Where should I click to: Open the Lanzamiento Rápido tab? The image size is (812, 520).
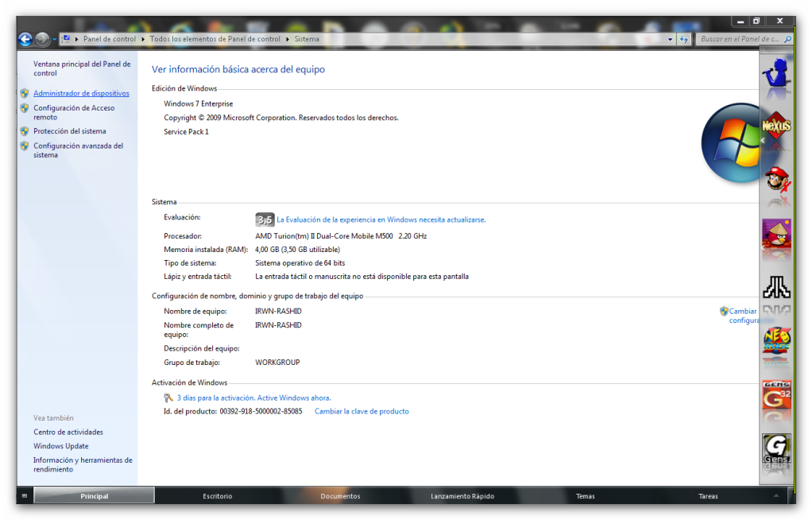[462, 495]
